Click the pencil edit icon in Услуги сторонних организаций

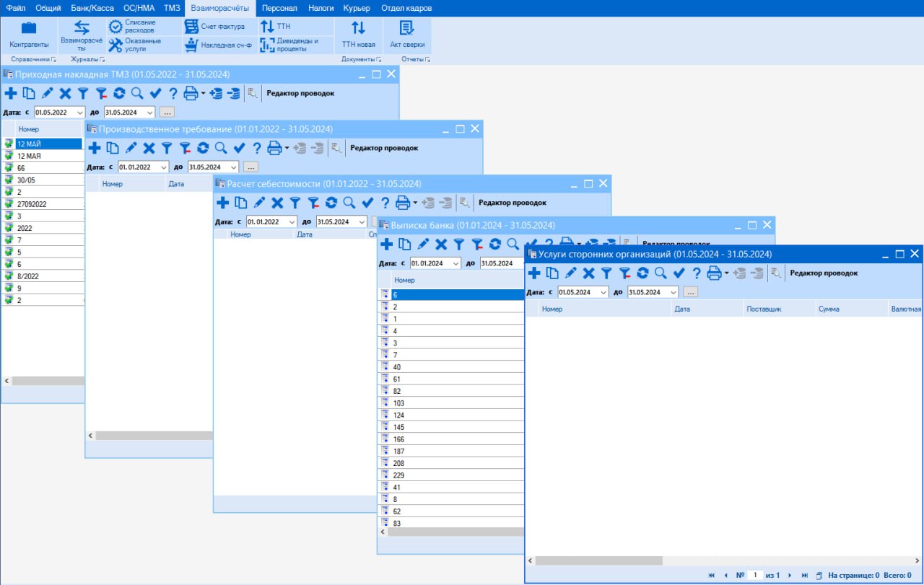point(570,273)
